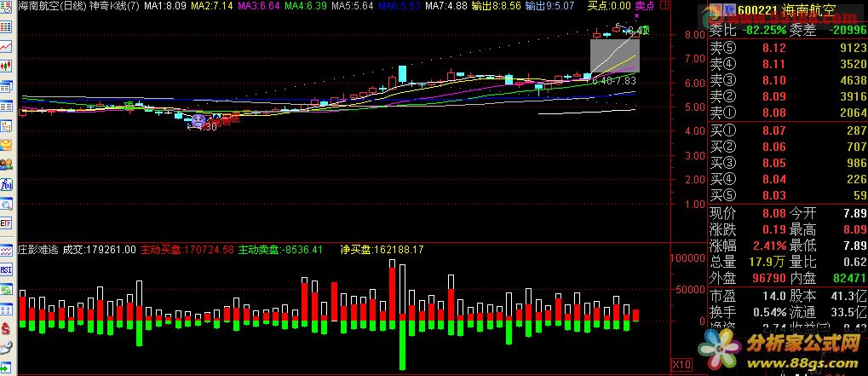868x376 pixels.
Task: Open the multi-window layout sidebar icon
Action: pos(6,86)
